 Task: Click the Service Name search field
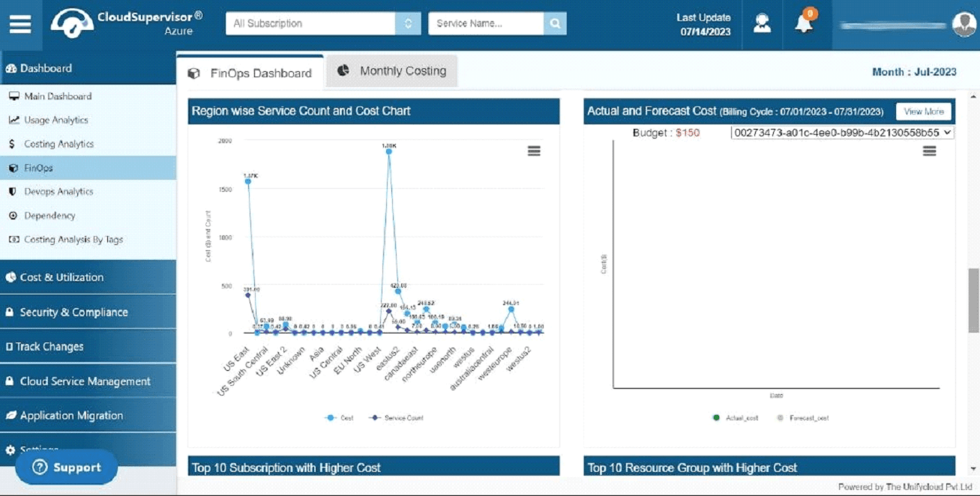click(486, 23)
